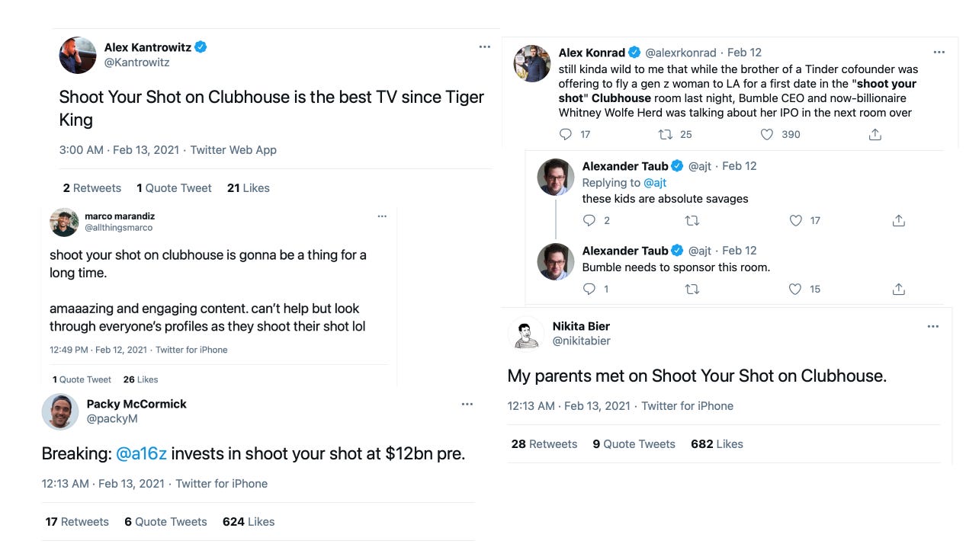Open Nikita Bier's avatar image

(526, 334)
